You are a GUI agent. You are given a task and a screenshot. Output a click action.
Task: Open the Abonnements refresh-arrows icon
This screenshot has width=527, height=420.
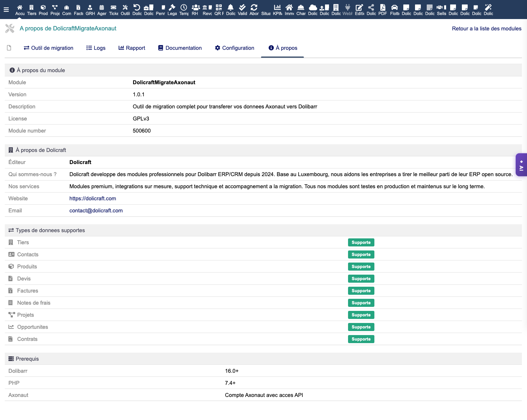point(254,7)
